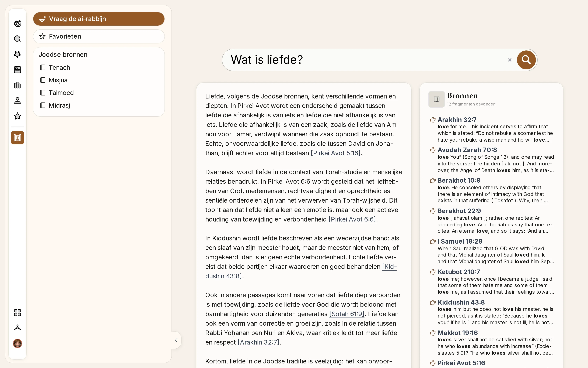The height and width of the screenshot is (368, 588).
Task: Click the spiral logo icon in sidebar
Action: 17,23
